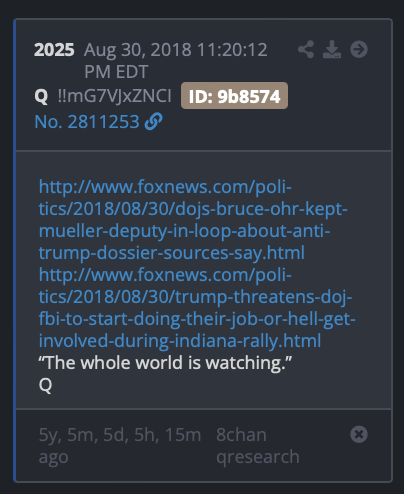
Task: Download the post using the download icon
Action: coord(332,50)
